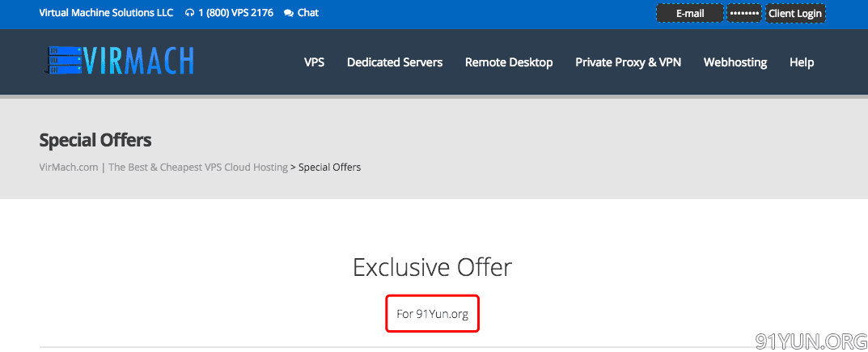Focus the password field
868x352 pixels.
744,14
